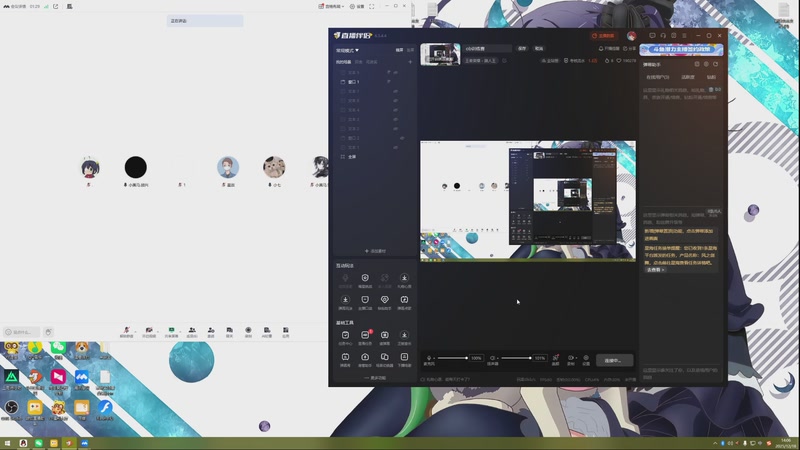Open dropdown arrow next to speaker icon
This screenshot has width=800, height=450.
coord(497,358)
